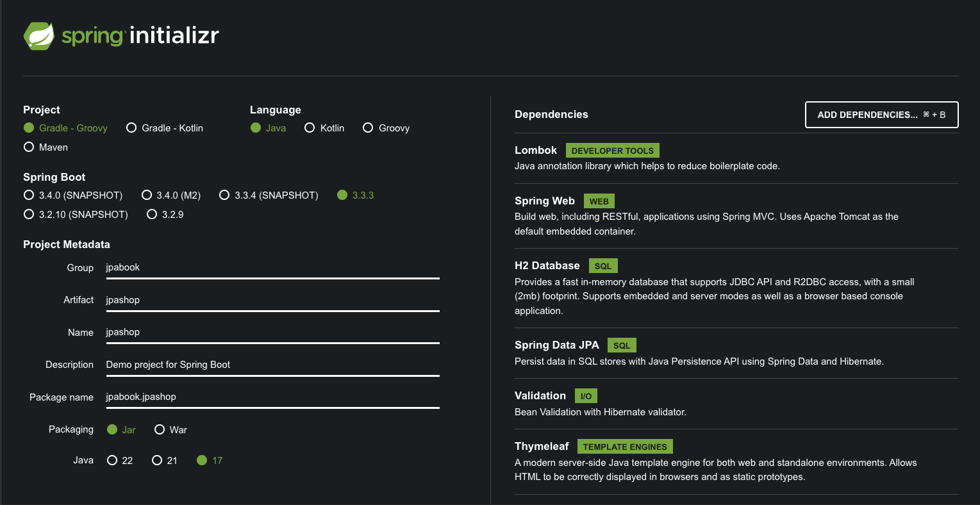Edit the Artifact input field
The height and width of the screenshot is (505, 980).
(272, 300)
